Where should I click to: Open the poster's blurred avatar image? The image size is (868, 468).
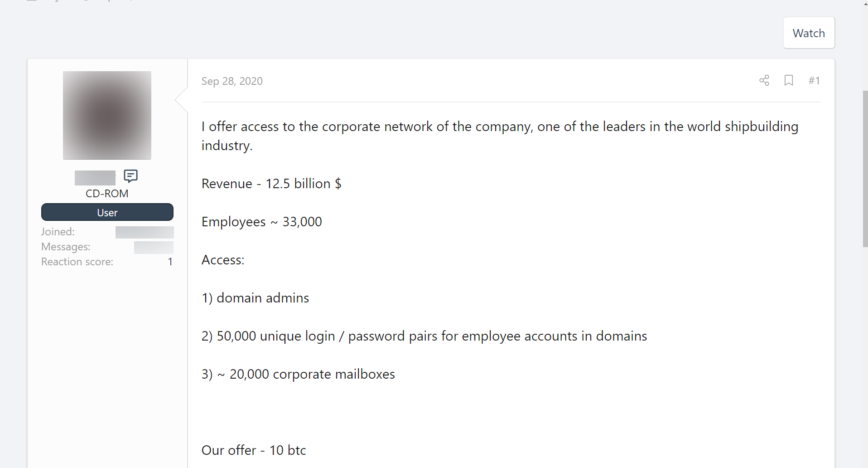107,115
